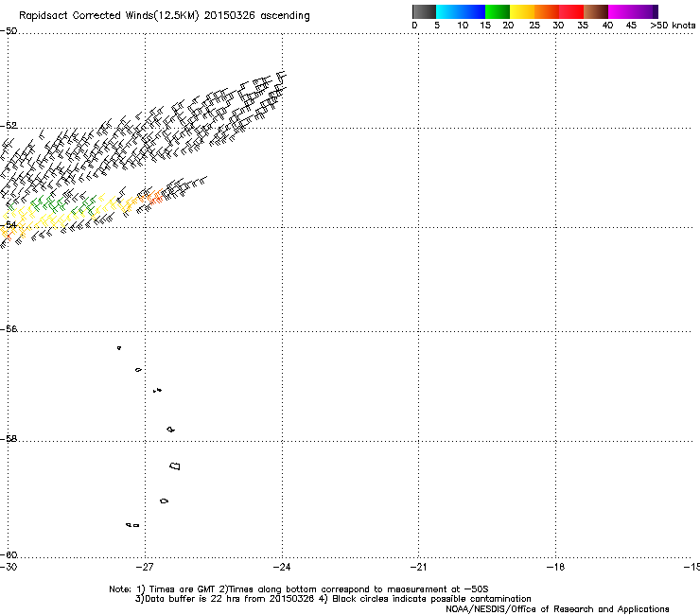Click the '-60' latitude axis label
Image resolution: width=700 pixels, height=615 pixels.
click(9, 554)
